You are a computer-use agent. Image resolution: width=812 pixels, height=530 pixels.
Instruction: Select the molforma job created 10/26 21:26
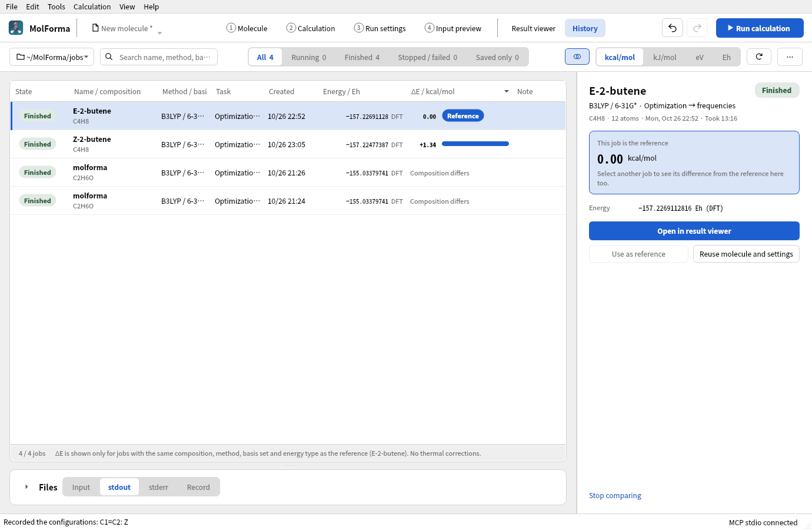pos(288,173)
